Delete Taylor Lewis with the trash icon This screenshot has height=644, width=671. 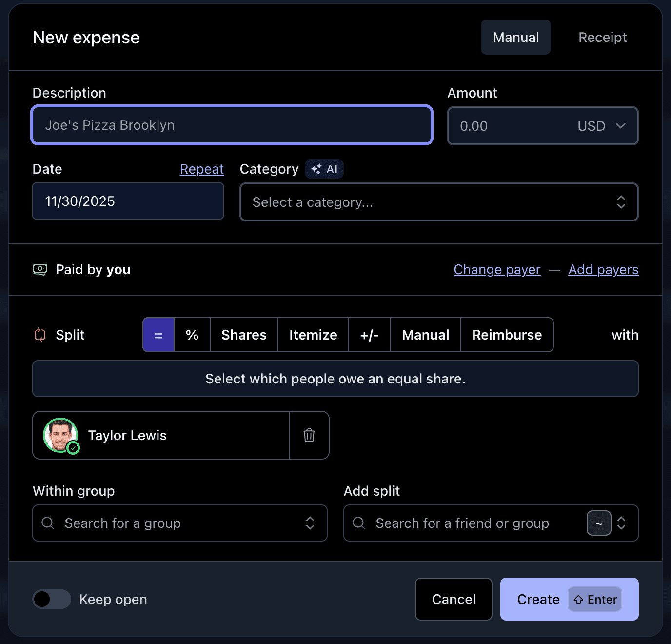[309, 435]
